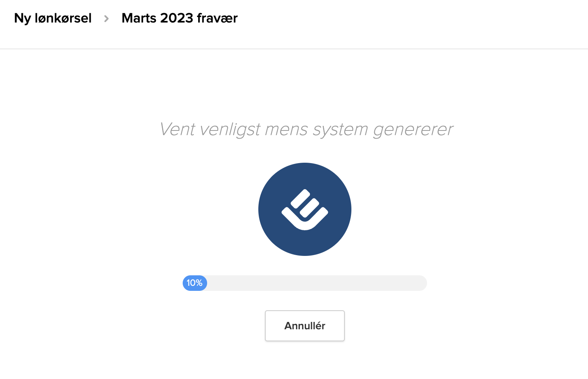Image resolution: width=588 pixels, height=379 pixels.
Task: Click the word "Vent" in the waiting message
Action: 177,129
